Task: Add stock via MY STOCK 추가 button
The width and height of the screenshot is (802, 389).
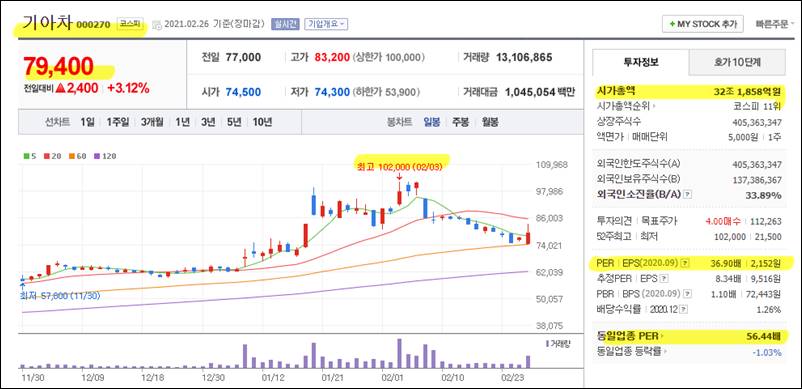Action: pos(702,24)
